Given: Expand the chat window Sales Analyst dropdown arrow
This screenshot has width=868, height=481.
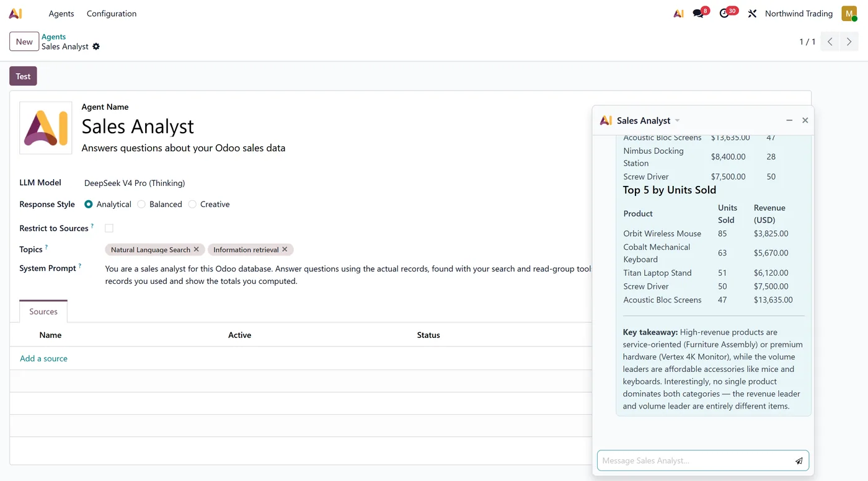Looking at the screenshot, I should (x=677, y=120).
